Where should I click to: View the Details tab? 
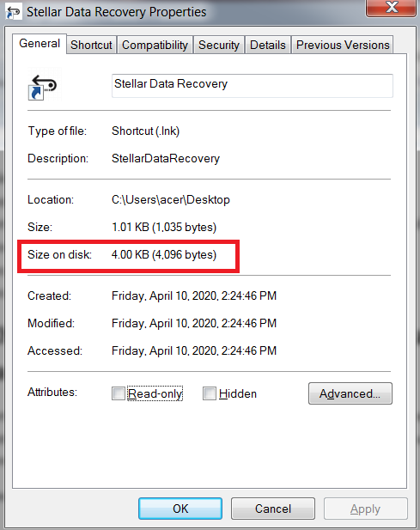pyautogui.click(x=268, y=45)
